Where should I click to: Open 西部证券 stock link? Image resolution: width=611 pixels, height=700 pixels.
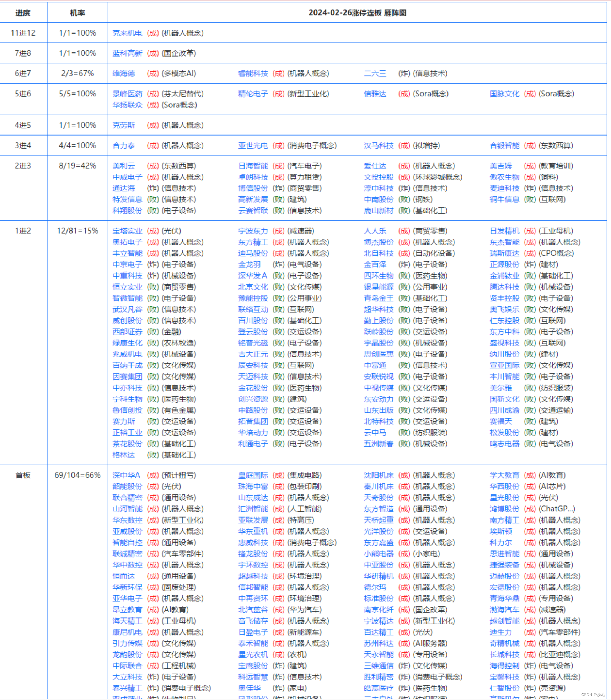coord(127,332)
